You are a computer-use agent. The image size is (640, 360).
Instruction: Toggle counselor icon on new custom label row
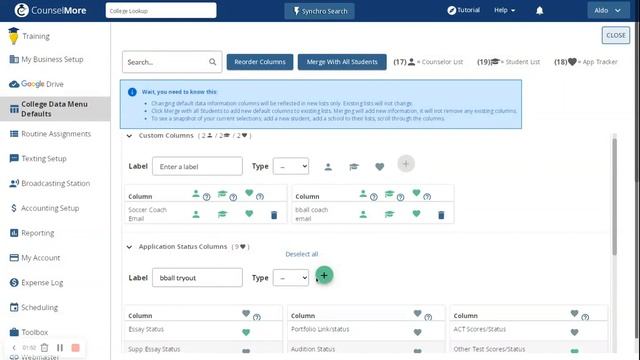[328, 167]
